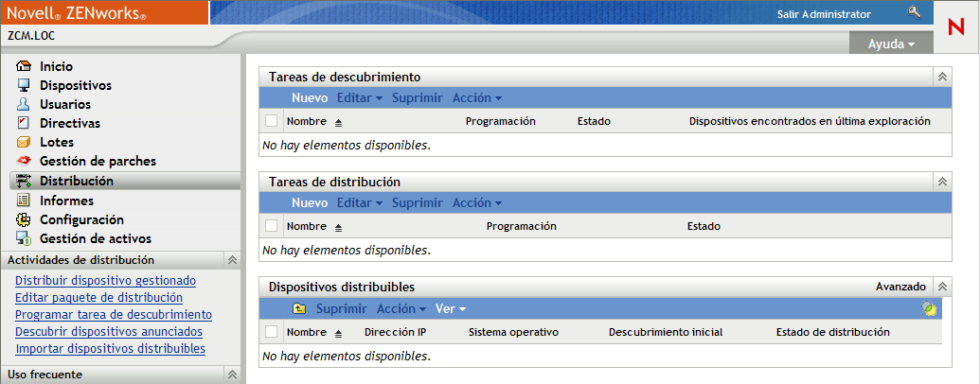Check select-all box in Tareas de descubrimiento
The width and height of the screenshot is (980, 384).
pos(272,121)
